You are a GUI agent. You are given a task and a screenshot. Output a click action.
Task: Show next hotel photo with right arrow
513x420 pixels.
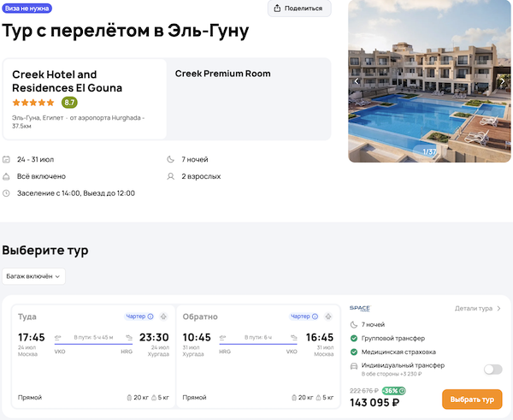[504, 81]
